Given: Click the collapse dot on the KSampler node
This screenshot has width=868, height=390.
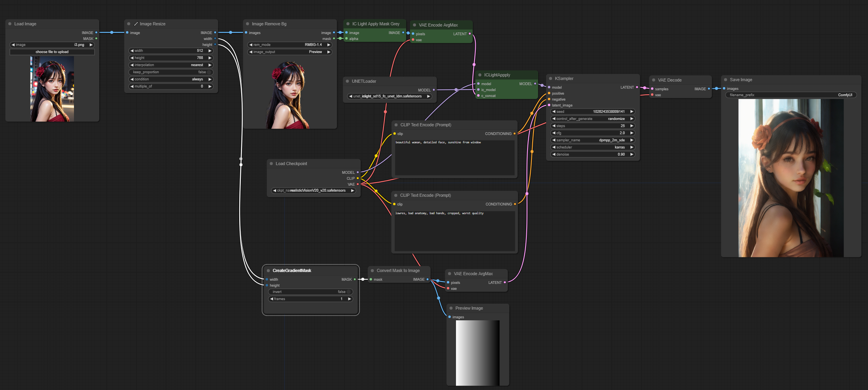Looking at the screenshot, I should (x=550, y=78).
